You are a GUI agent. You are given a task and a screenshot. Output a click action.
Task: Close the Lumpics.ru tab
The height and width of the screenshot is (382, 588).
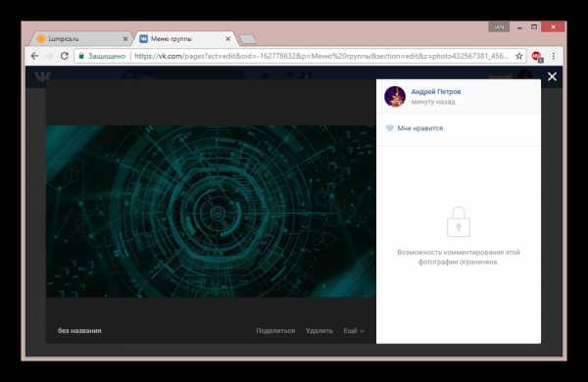tap(125, 38)
